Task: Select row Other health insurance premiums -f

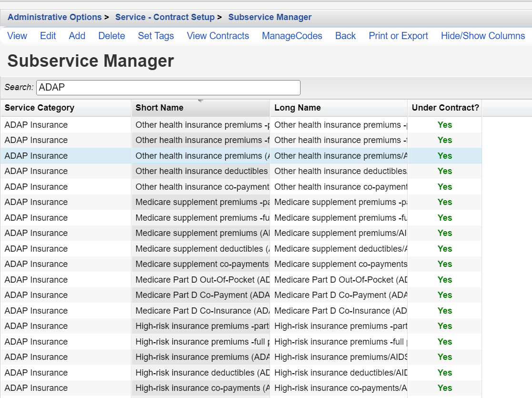Action: tap(241, 140)
